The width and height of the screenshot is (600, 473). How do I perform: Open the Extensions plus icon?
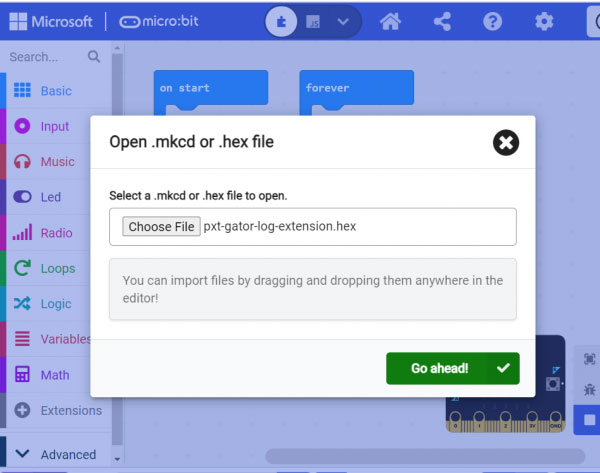[x=22, y=410]
